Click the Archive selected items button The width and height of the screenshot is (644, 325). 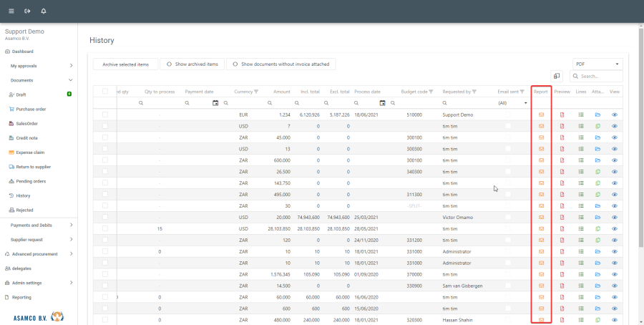125,64
